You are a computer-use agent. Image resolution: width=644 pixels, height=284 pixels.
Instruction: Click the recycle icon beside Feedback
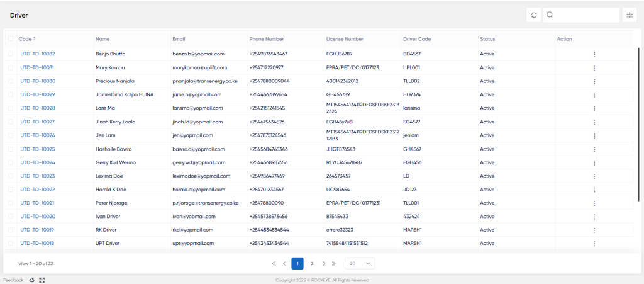pyautogui.click(x=31, y=280)
